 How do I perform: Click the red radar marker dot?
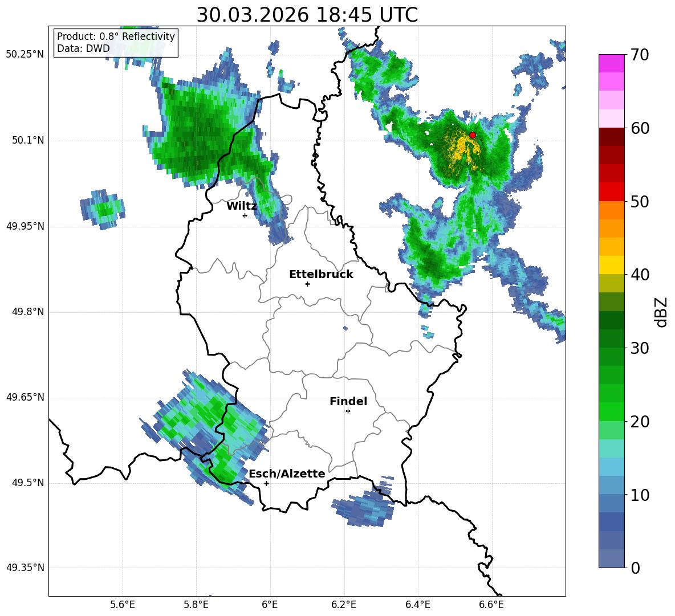(x=472, y=134)
